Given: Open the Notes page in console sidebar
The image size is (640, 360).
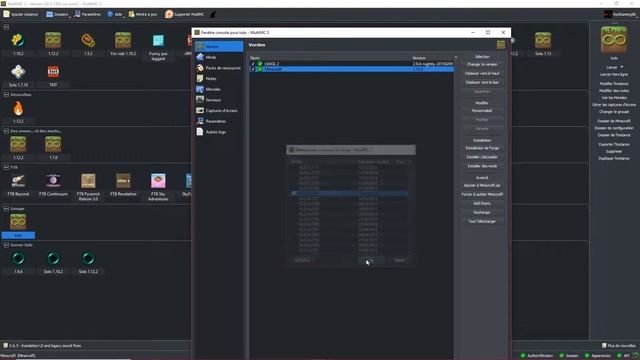Looking at the screenshot, I should [219, 78].
